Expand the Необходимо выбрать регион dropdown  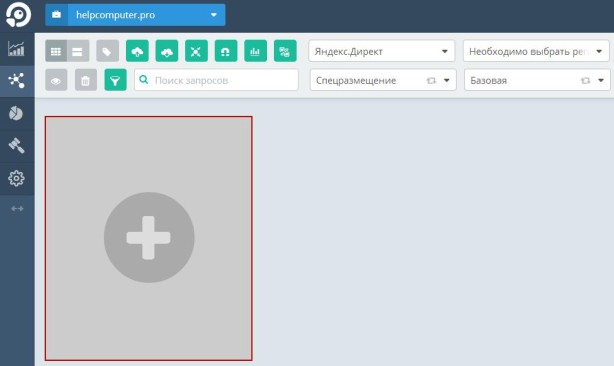(536, 51)
